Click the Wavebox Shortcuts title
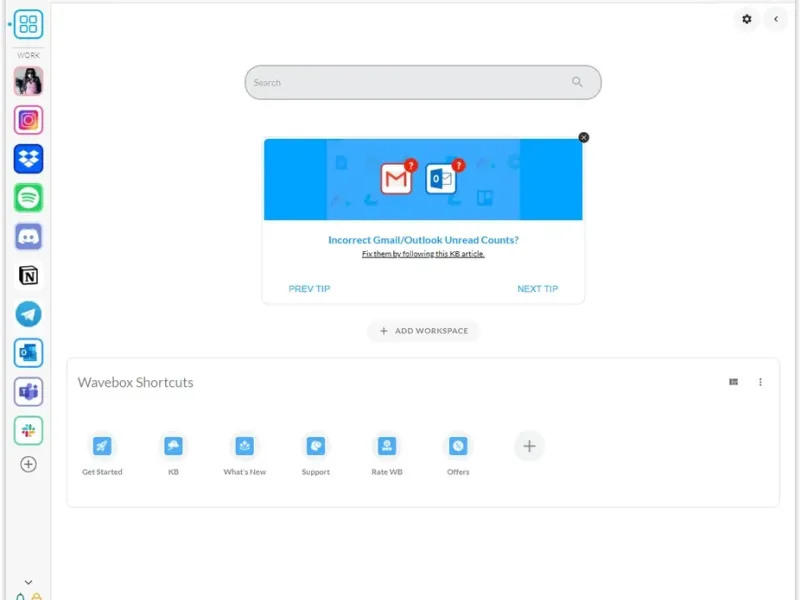This screenshot has height=600, width=800. coord(135,382)
